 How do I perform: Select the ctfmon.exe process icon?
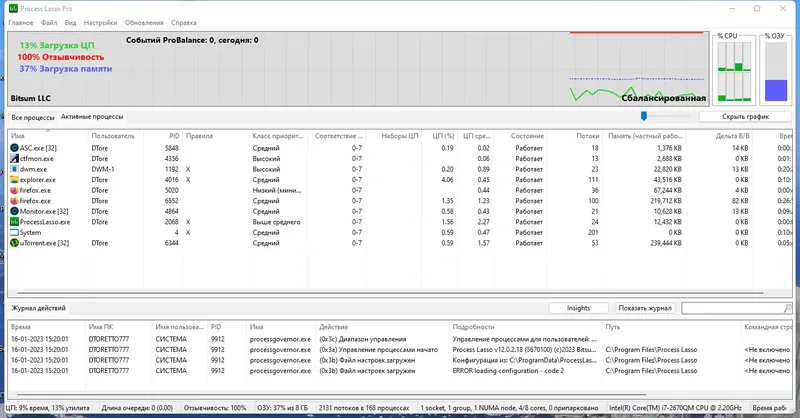14,159
